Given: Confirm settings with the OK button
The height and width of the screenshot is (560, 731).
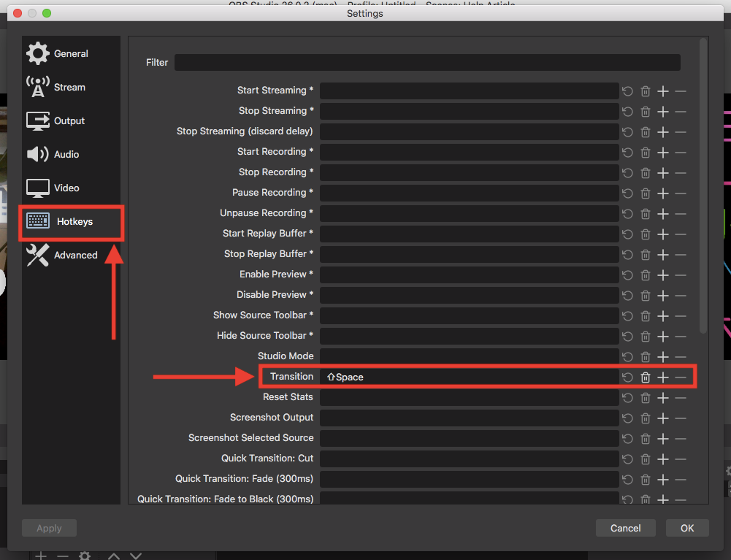Looking at the screenshot, I should (x=687, y=528).
